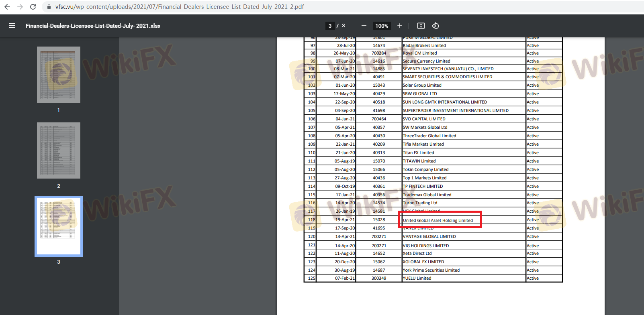The height and width of the screenshot is (315, 644).
Task: Open page 1 thumbnail
Action: [x=59, y=75]
